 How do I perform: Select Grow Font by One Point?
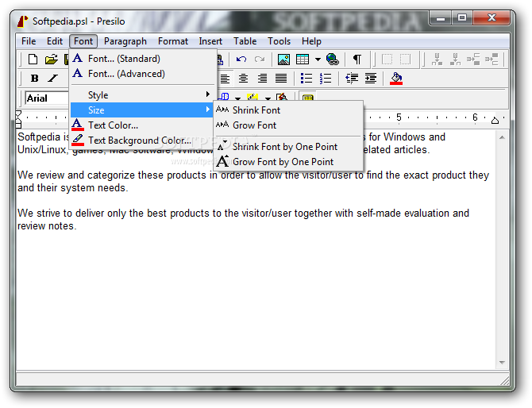(x=288, y=162)
